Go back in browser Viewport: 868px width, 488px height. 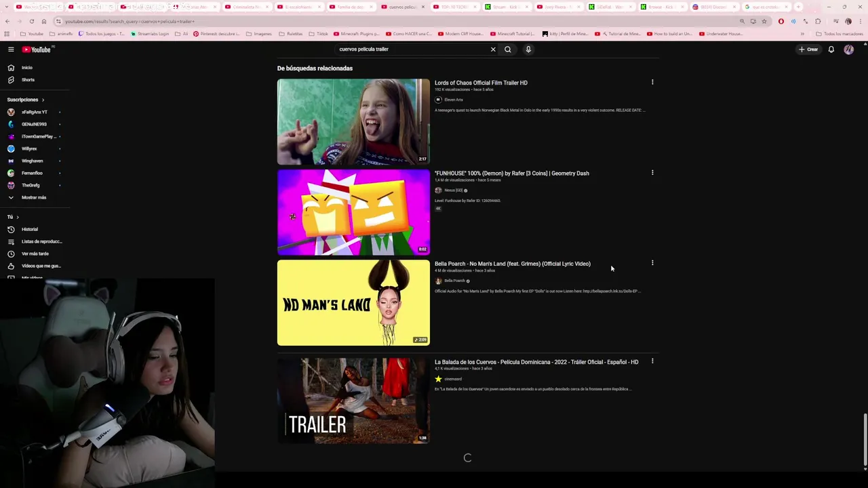(7, 21)
